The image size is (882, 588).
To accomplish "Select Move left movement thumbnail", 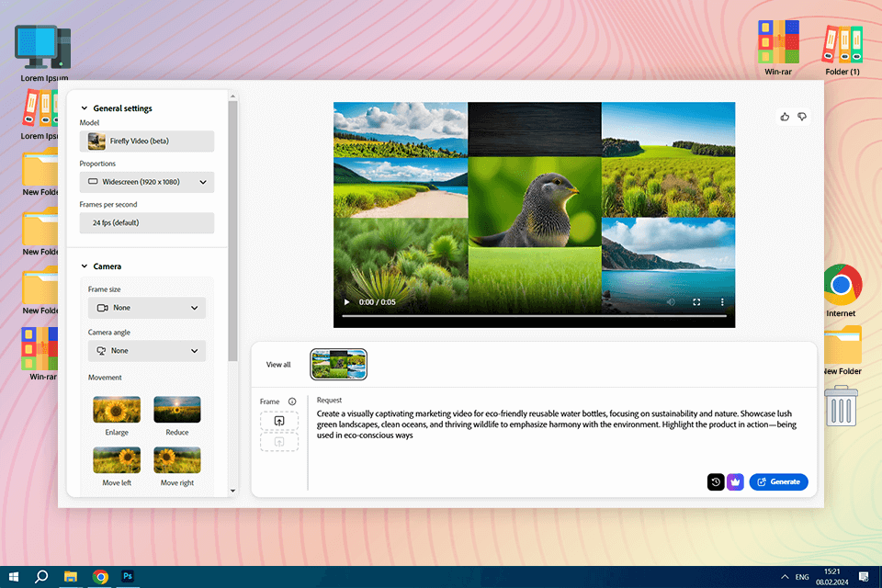I will click(117, 459).
